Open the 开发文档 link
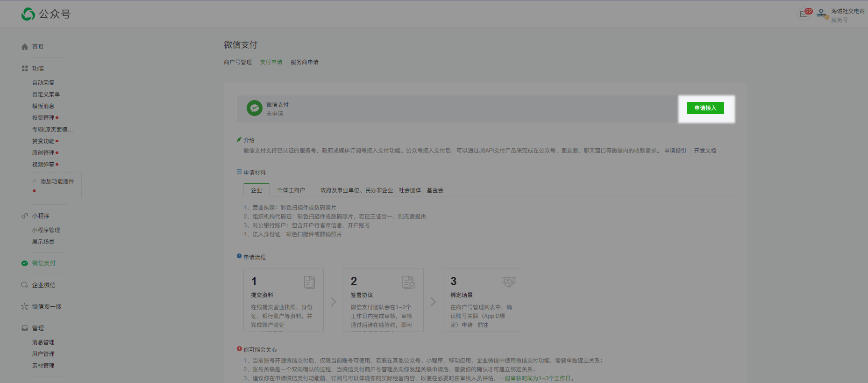Screen dimensions: 868x383 coord(705,151)
